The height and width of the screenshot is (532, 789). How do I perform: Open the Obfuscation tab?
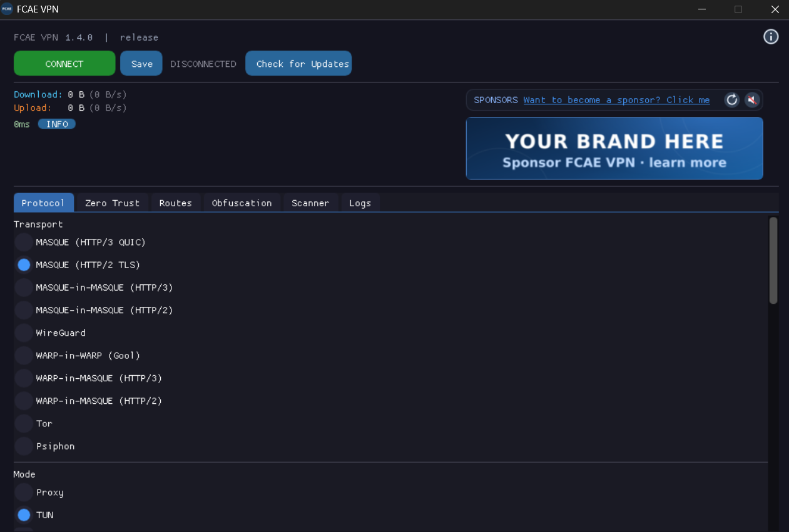point(242,203)
